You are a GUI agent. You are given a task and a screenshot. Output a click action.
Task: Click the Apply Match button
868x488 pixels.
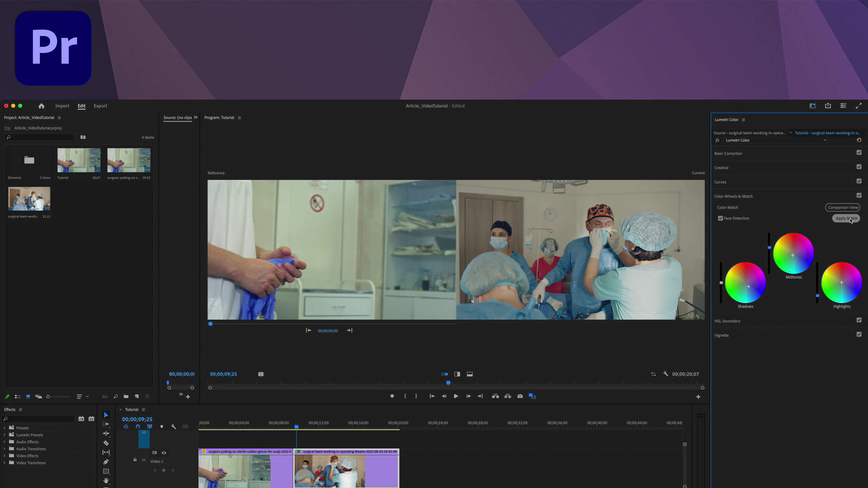[x=846, y=218]
